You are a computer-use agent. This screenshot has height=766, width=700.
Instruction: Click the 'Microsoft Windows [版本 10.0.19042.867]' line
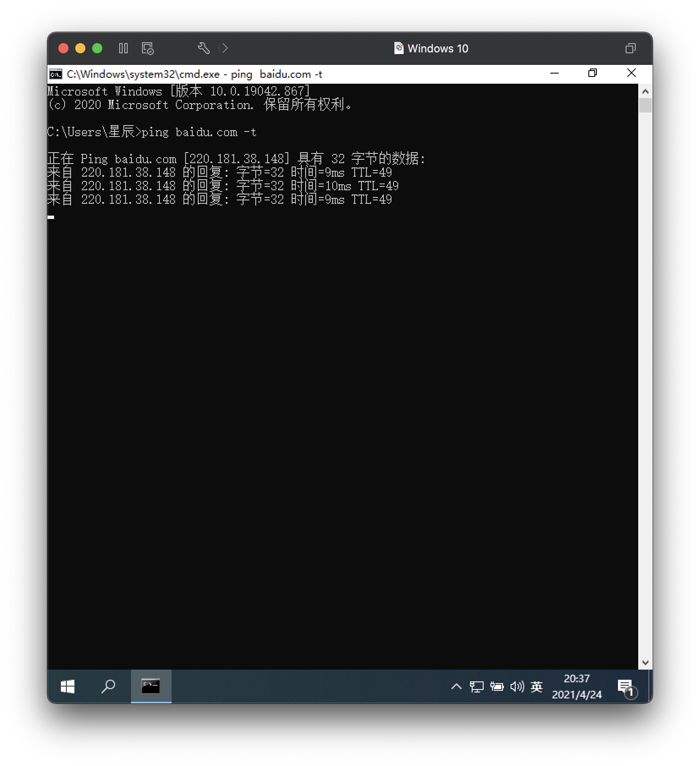click(179, 91)
